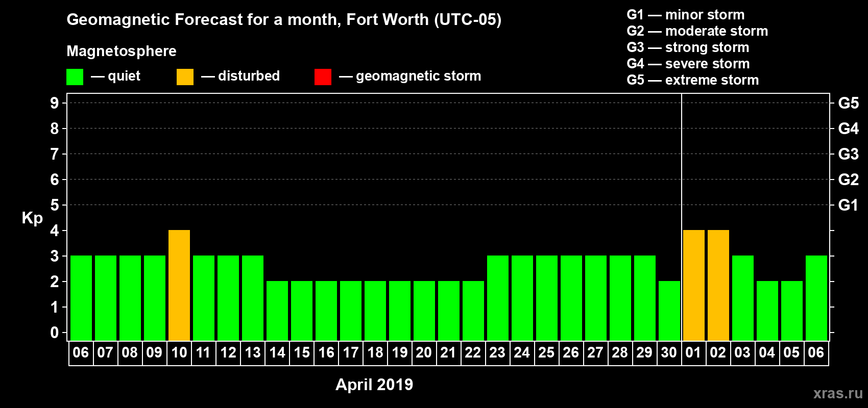Click the '08' date label
The image size is (868, 408).
[x=130, y=353]
